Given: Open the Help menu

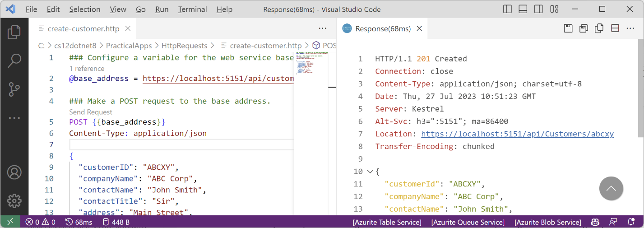Looking at the screenshot, I should 224,9.
